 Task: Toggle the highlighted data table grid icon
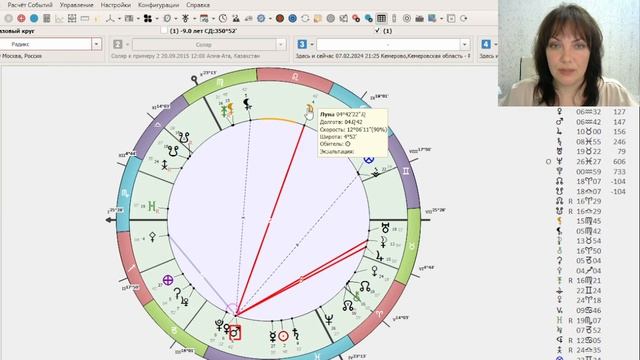pos(381,18)
